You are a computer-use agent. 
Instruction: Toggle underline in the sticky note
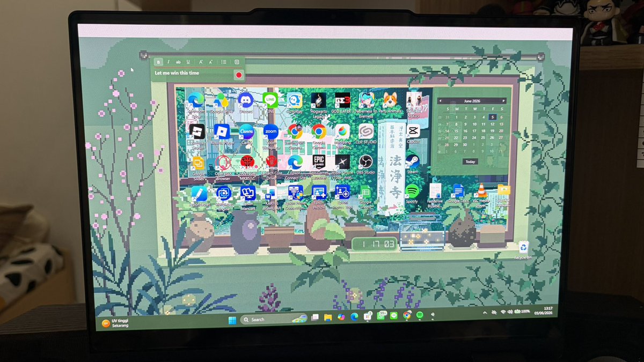coord(188,62)
